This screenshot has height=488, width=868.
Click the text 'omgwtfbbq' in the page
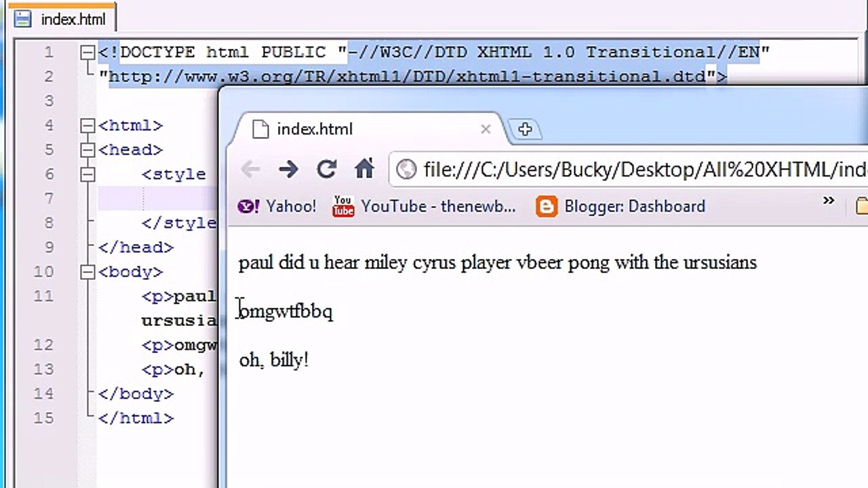(285, 312)
